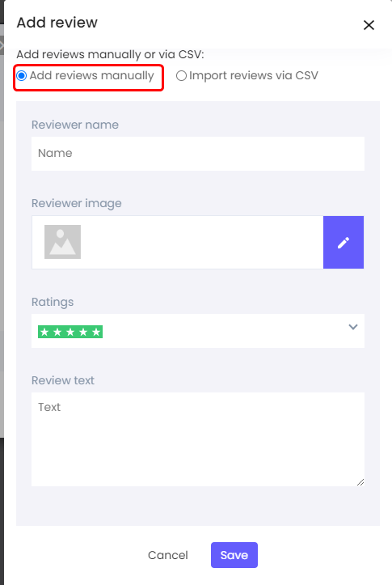Focus the Reviewer name input field
392x585 pixels.
click(198, 154)
